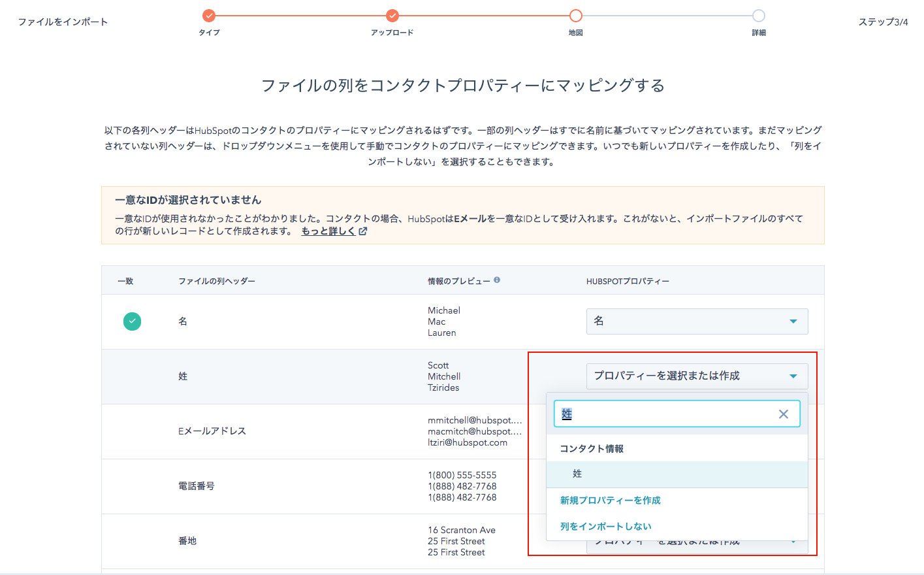
Task: Click the caret arrow of the 名 dropdown
Action: click(793, 321)
